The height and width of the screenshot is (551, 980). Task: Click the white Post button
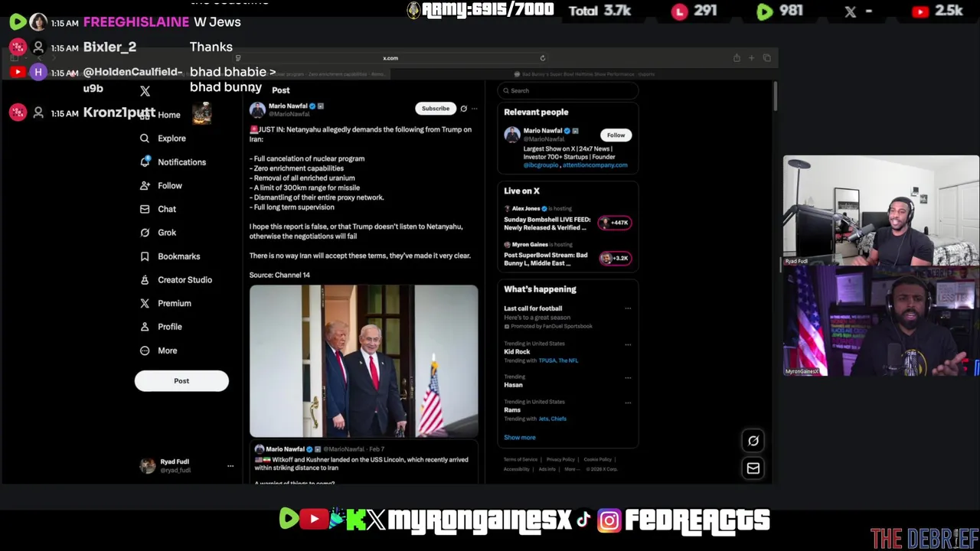coord(181,381)
